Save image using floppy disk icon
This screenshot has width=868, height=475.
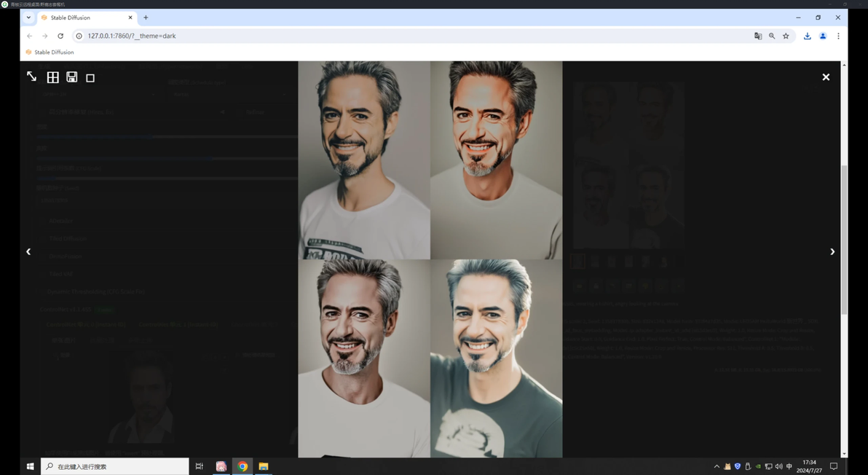pos(72,77)
